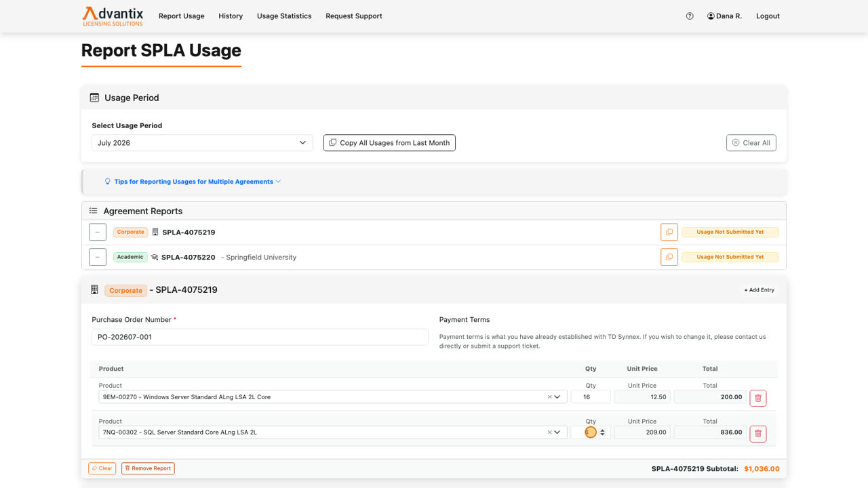Delete the SQL Server Standard Core entry
The width and height of the screenshot is (868, 488).
point(758,433)
